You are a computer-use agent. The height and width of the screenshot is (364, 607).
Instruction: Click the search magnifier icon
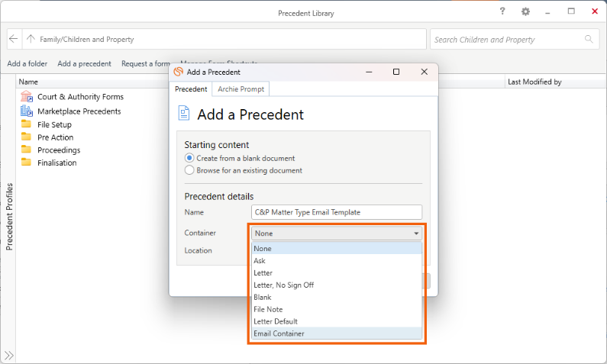tap(589, 39)
